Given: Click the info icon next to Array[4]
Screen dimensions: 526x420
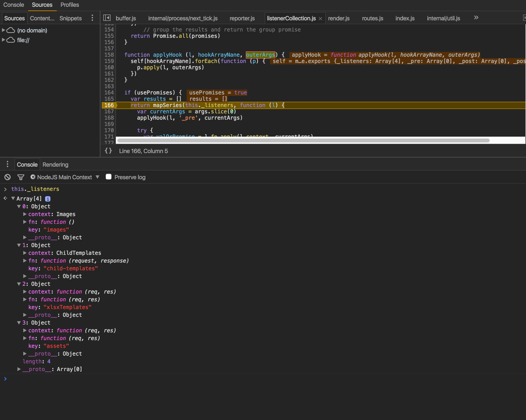Looking at the screenshot, I should pos(48,198).
